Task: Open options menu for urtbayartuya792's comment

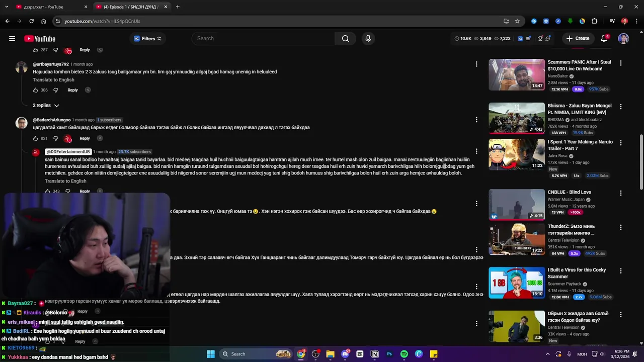Action: (476, 64)
